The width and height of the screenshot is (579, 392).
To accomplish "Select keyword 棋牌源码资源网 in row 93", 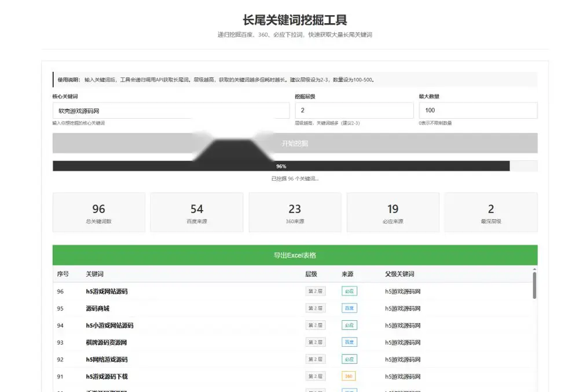I will 107,342.
